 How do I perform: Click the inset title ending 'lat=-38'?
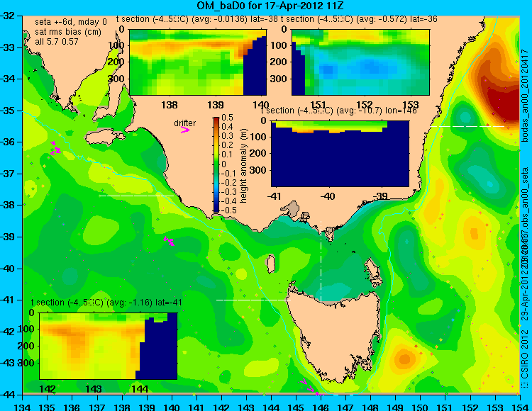pyautogui.click(x=197, y=19)
